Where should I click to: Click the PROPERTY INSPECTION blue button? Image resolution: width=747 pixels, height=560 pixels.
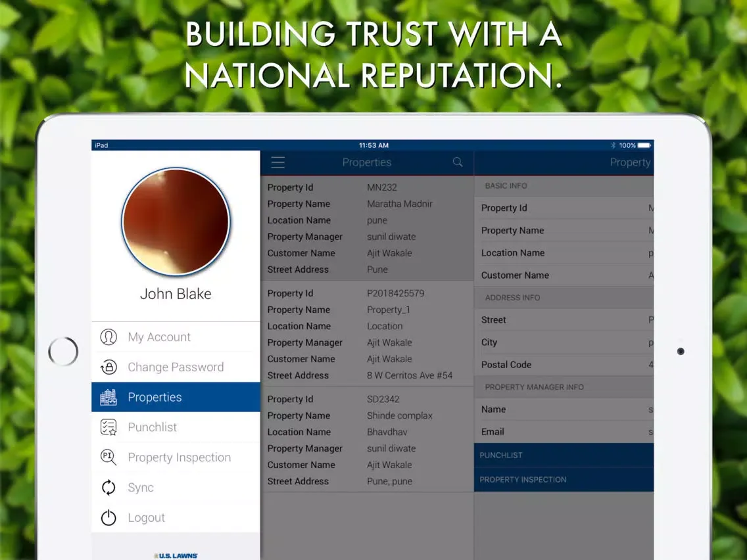[x=564, y=480]
